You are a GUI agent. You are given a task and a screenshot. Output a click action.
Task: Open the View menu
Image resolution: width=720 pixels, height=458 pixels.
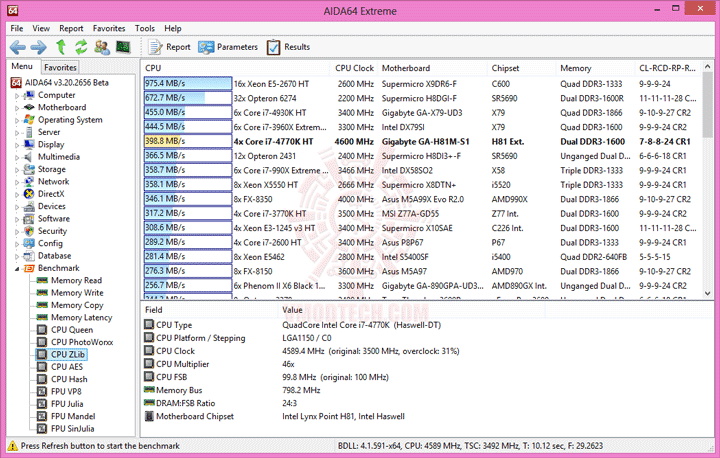pyautogui.click(x=41, y=28)
